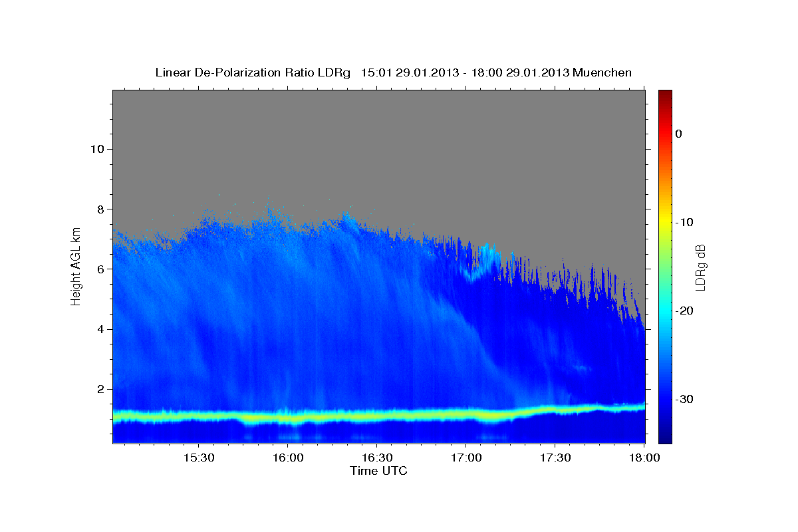798x532 pixels.
Task: Click the 15:30 time tick label
Action: 198,458
